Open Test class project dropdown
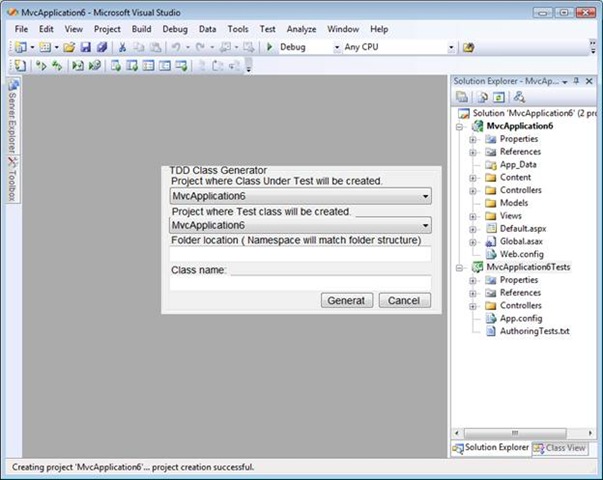 (300, 225)
